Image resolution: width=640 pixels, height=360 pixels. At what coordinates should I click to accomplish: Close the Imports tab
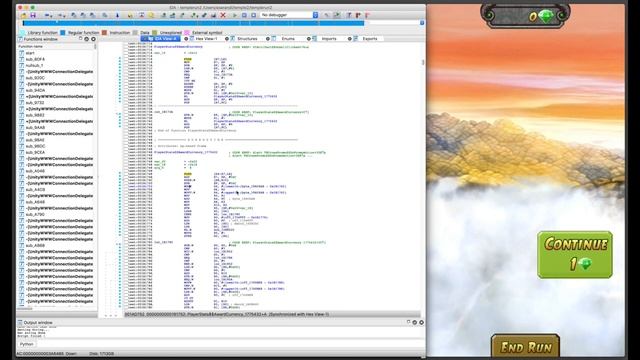click(x=309, y=39)
